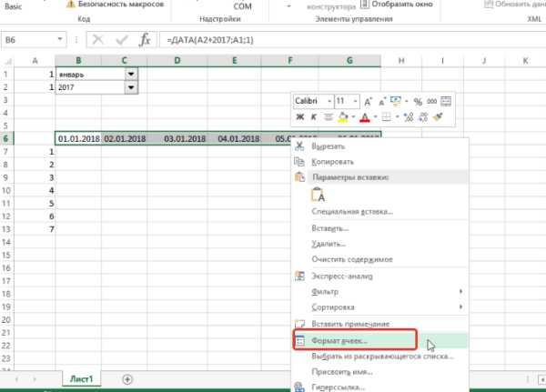Click the insert function fx icon
546x392 pixels.
[145, 40]
